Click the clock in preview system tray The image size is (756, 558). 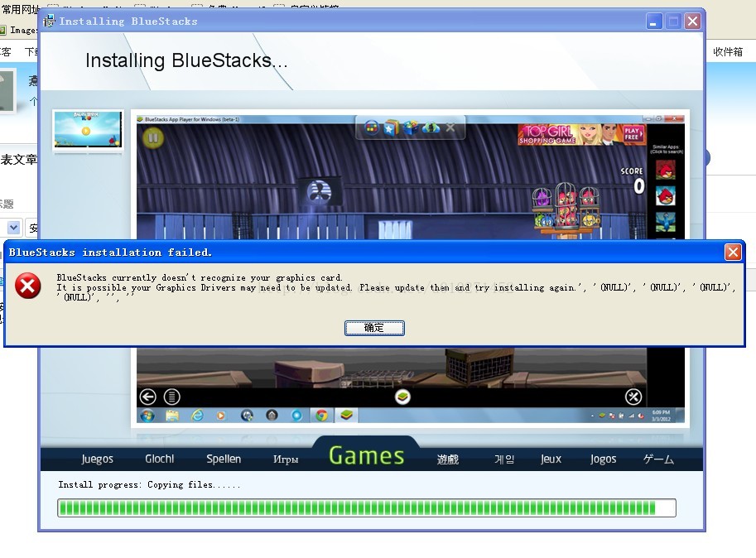click(661, 416)
